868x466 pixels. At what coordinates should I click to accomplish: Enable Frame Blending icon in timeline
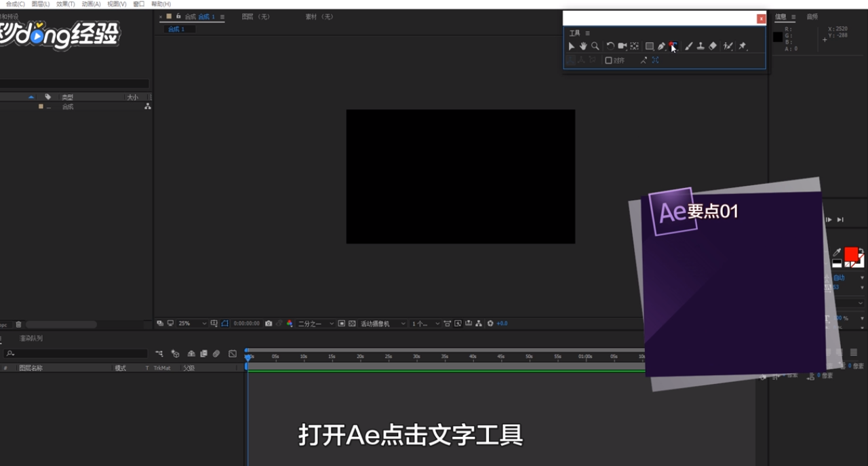(203, 353)
